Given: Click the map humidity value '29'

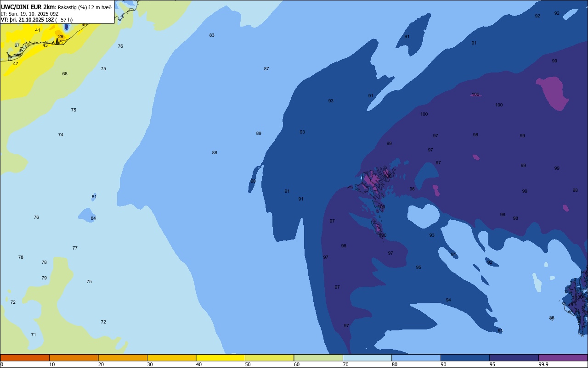Looking at the screenshot, I should click(61, 37).
